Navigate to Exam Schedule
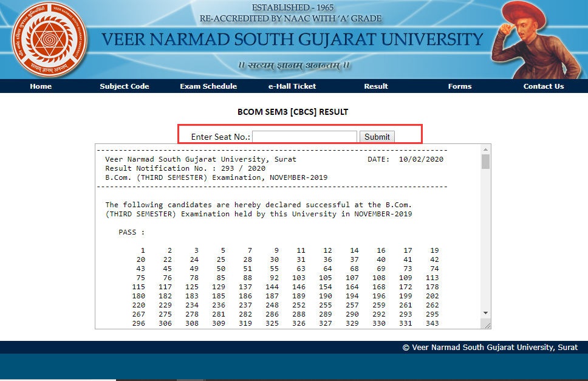588x381 pixels. click(208, 86)
